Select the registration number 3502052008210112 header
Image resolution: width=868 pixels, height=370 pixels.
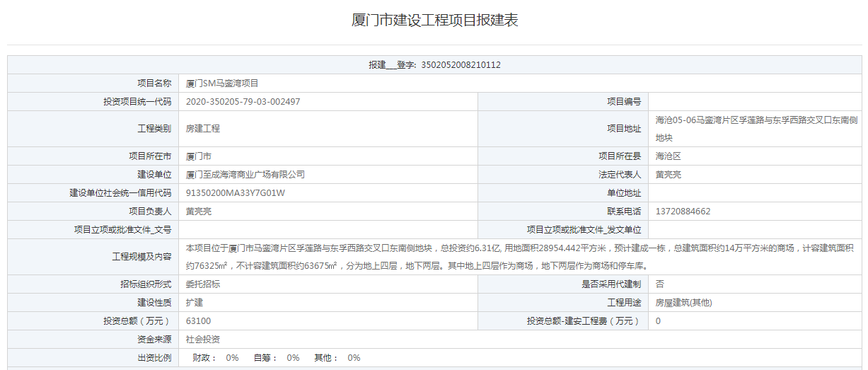(434, 64)
